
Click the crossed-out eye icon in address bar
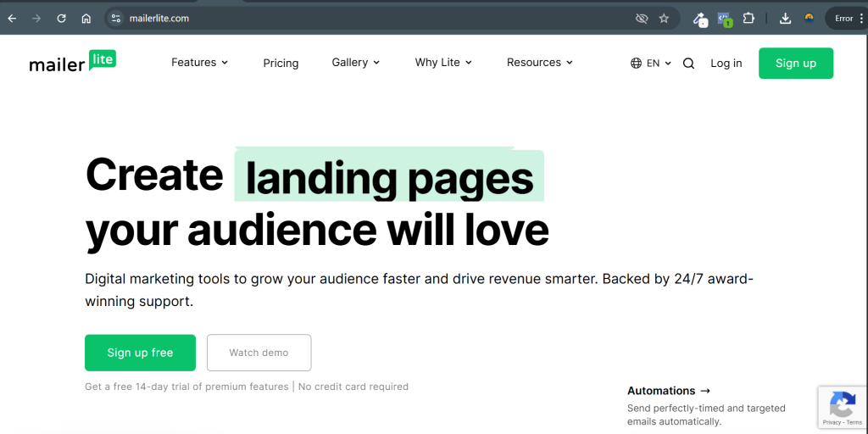coord(642,19)
